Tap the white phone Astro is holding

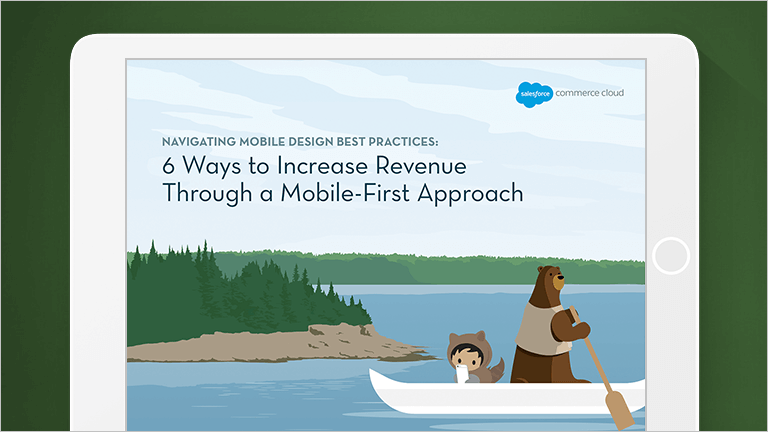pos(461,373)
